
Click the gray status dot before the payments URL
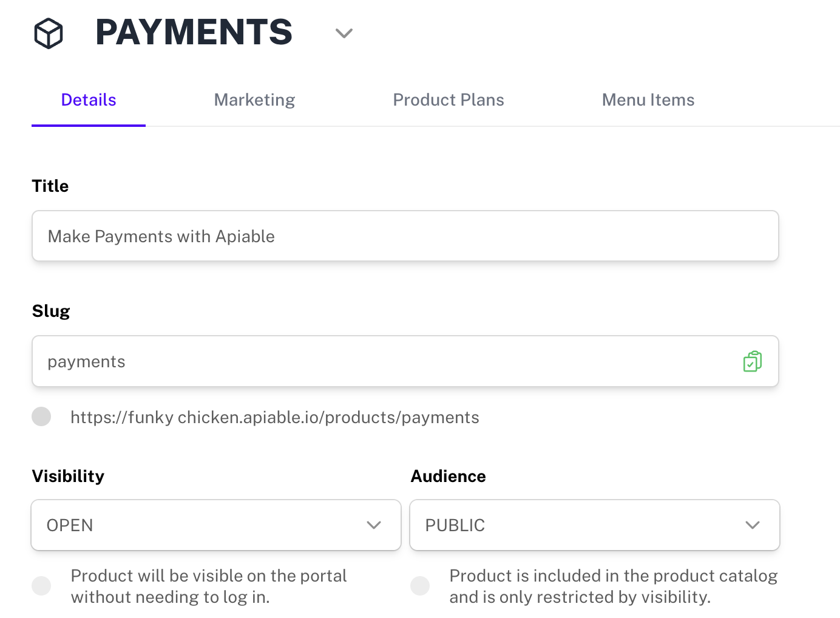(x=41, y=416)
